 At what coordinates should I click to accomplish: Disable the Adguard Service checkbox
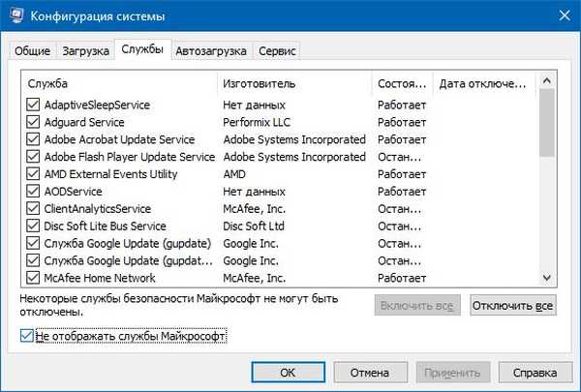tap(33, 122)
